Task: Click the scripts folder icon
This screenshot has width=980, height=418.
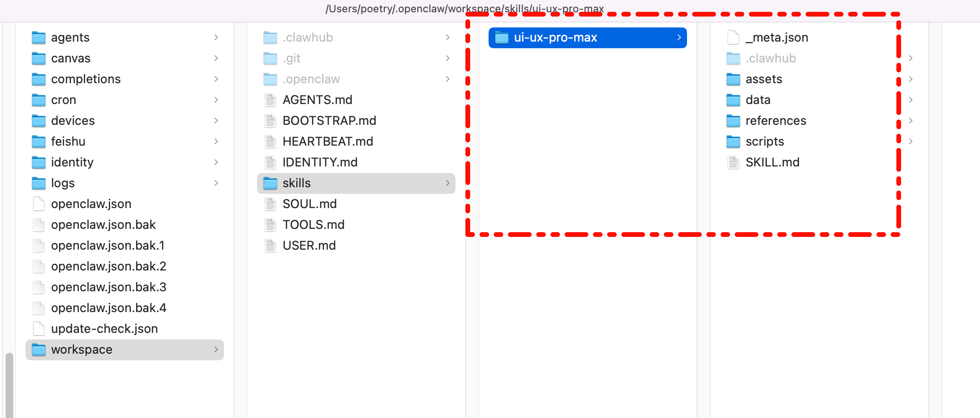Action: [733, 141]
